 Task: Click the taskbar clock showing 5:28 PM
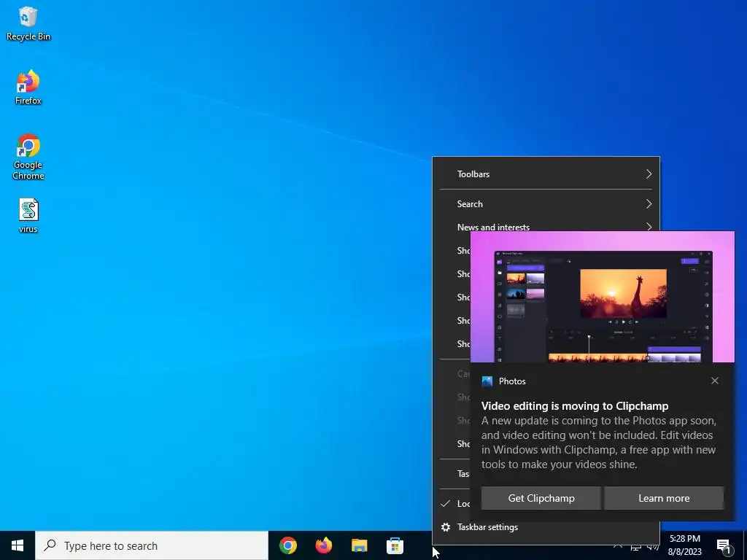click(684, 545)
